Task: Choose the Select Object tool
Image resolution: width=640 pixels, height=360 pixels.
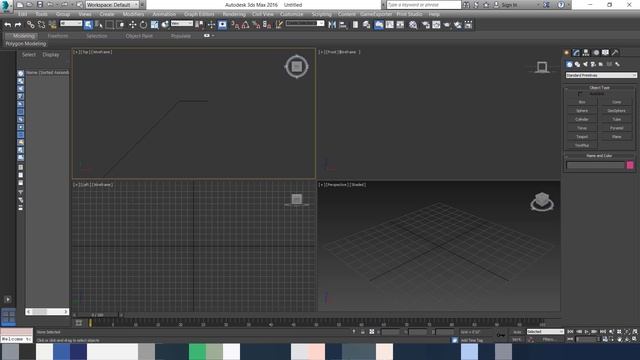Action: [x=88, y=25]
